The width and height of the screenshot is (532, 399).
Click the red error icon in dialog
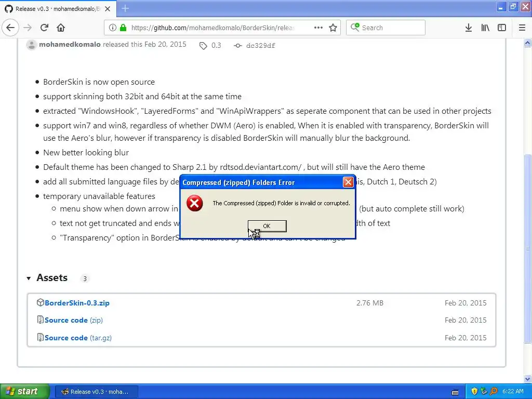tap(194, 203)
